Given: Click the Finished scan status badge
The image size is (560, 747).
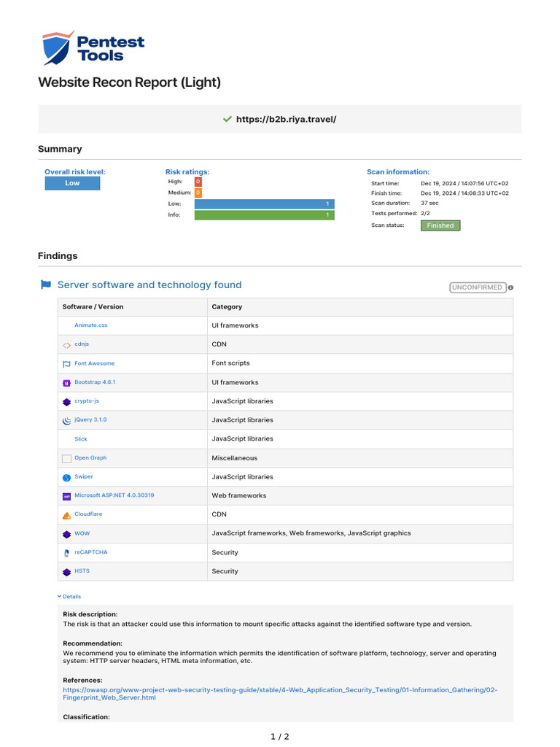Looking at the screenshot, I should coord(440,225).
